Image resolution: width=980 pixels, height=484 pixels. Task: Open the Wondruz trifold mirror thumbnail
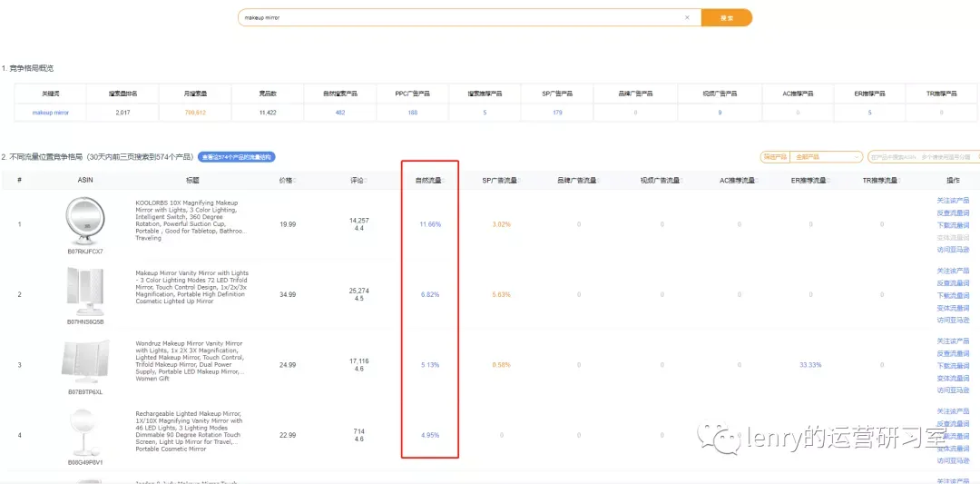[85, 362]
